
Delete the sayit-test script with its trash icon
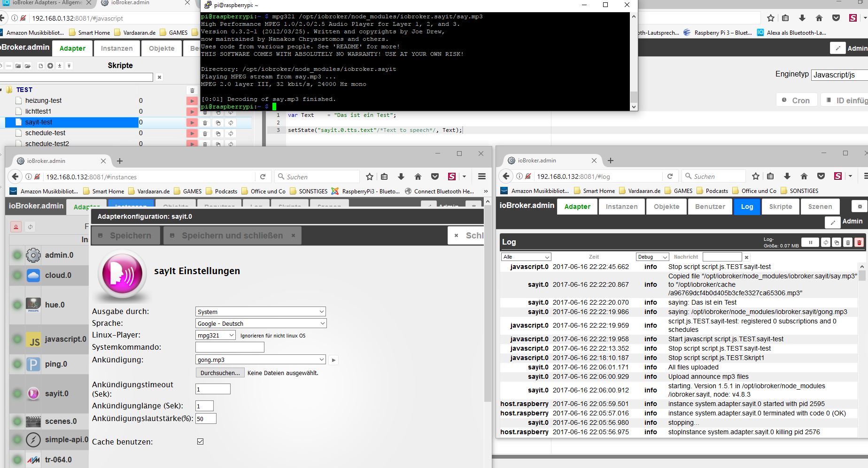pos(205,123)
